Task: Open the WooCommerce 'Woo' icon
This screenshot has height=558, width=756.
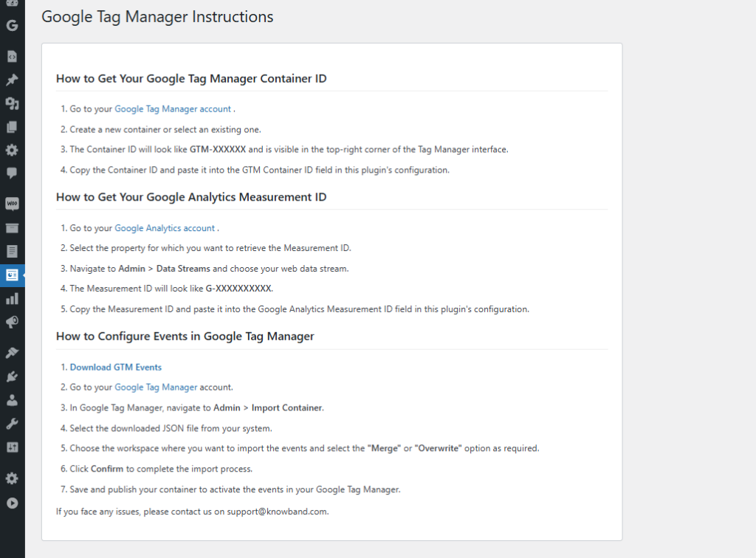Action: 12,204
